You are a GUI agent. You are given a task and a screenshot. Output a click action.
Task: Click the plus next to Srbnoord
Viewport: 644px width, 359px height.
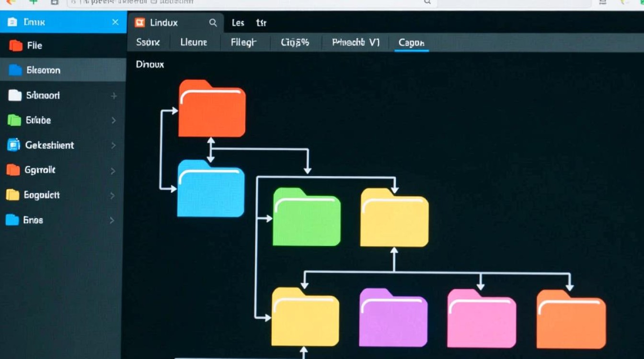(x=114, y=96)
